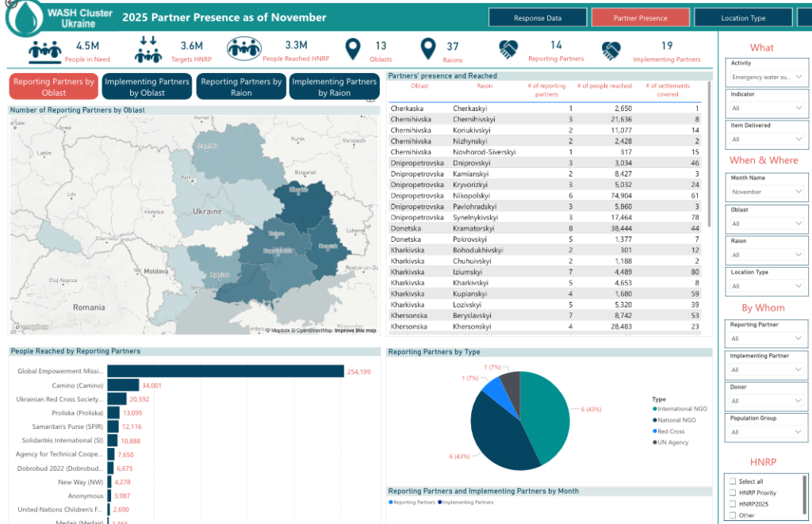Click the Raions location pin icon

(428, 51)
